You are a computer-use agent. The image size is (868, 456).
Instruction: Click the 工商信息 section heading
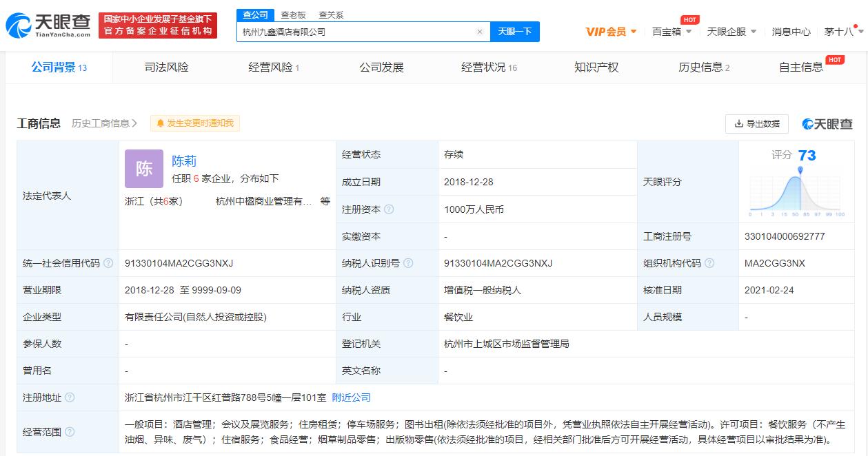[39, 123]
